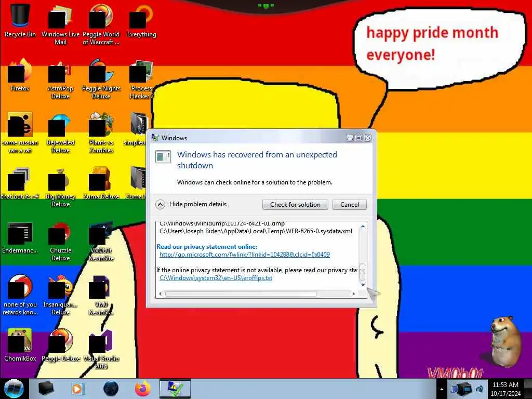Viewport: 532px width, 399px height.
Task: Open Firefox desktop shortcut
Action: pos(20,75)
